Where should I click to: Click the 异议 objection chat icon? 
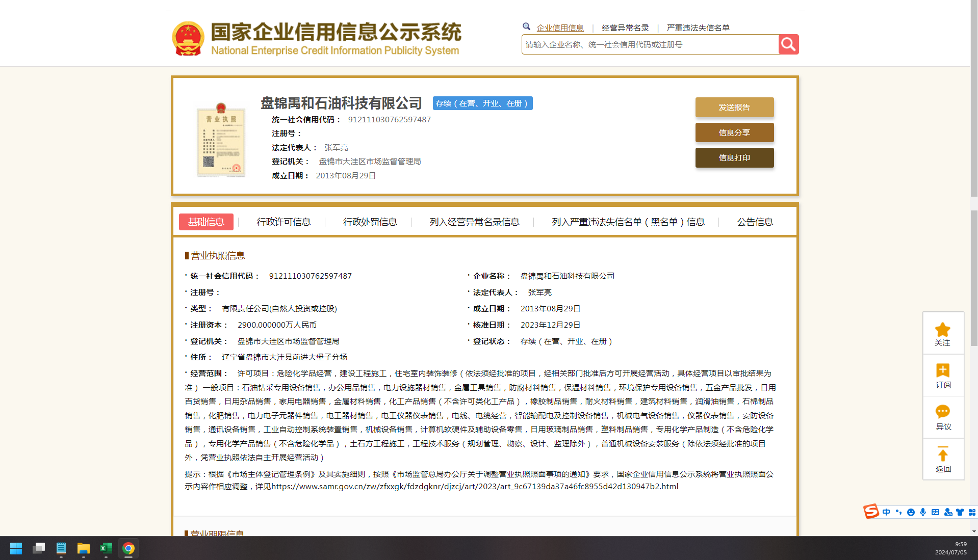pos(943,412)
